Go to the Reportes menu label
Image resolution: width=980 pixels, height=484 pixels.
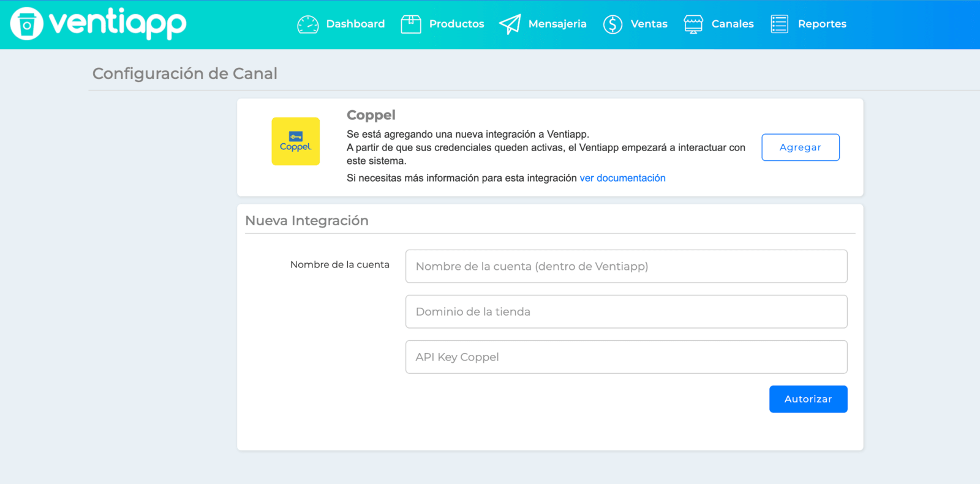822,24
